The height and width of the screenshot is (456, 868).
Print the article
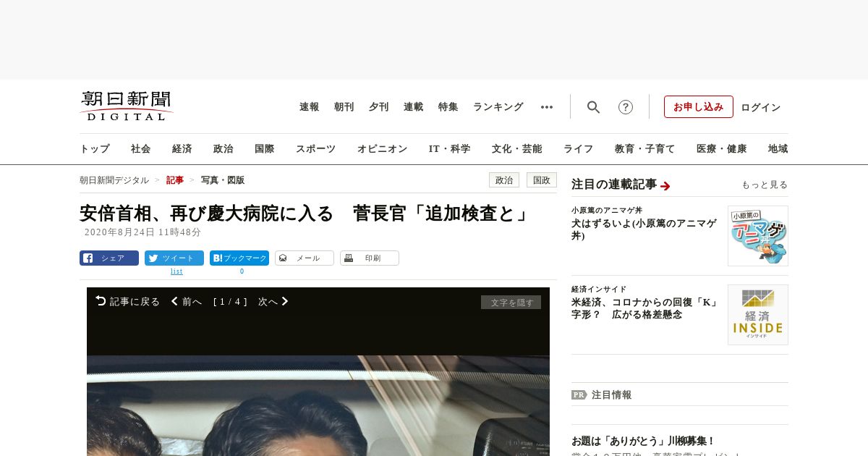tap(370, 258)
